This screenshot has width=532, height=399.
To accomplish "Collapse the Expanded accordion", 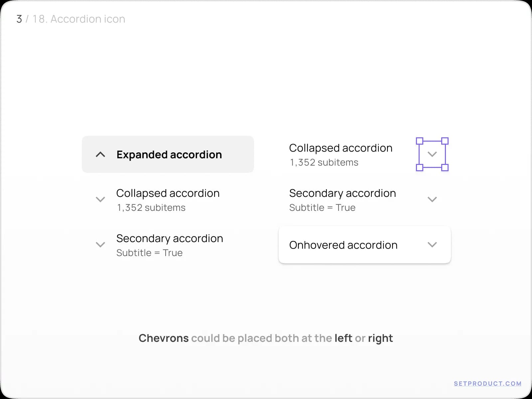I will [168, 154].
